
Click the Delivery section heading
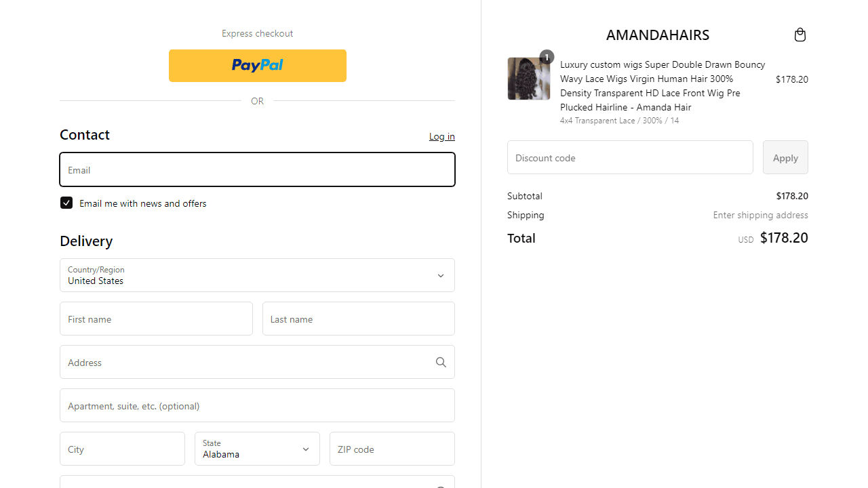[x=86, y=241]
